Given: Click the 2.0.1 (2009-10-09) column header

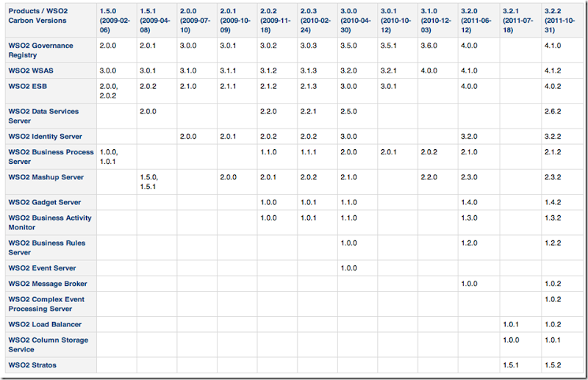Looking at the screenshot, I should point(235,21).
